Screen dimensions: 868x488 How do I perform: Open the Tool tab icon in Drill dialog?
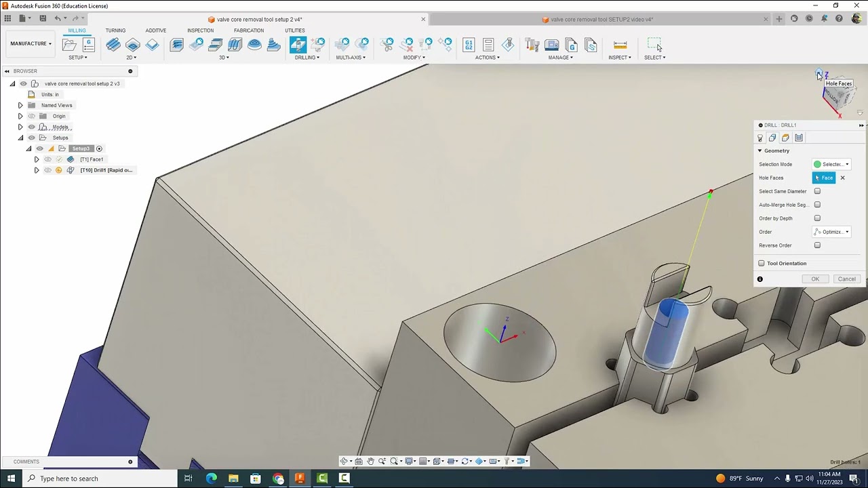(760, 138)
